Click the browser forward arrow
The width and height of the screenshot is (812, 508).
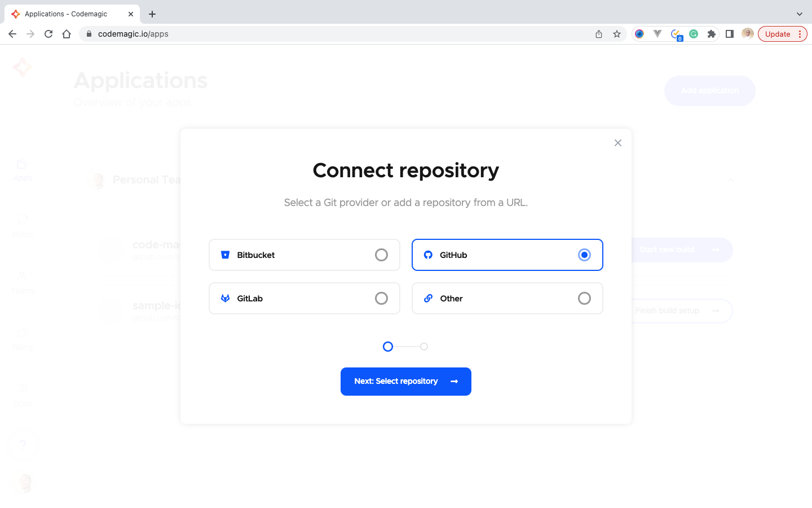(30, 34)
